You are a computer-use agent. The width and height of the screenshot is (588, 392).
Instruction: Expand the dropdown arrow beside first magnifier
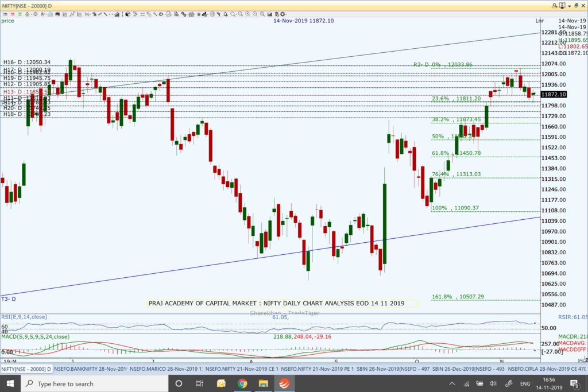[x=237, y=14]
